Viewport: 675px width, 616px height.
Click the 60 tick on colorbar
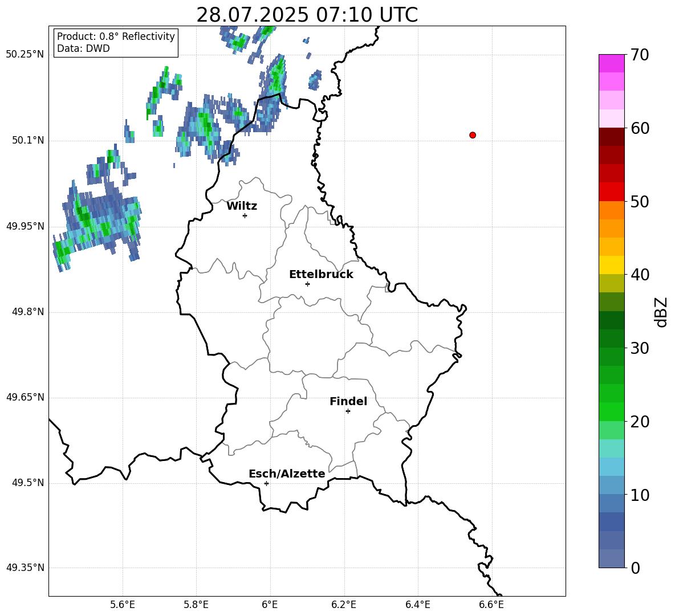point(640,128)
